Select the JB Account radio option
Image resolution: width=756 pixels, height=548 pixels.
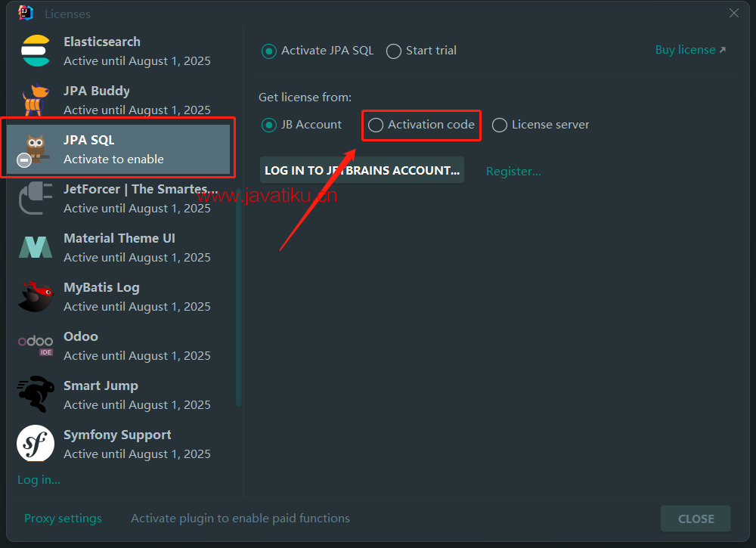tap(268, 125)
